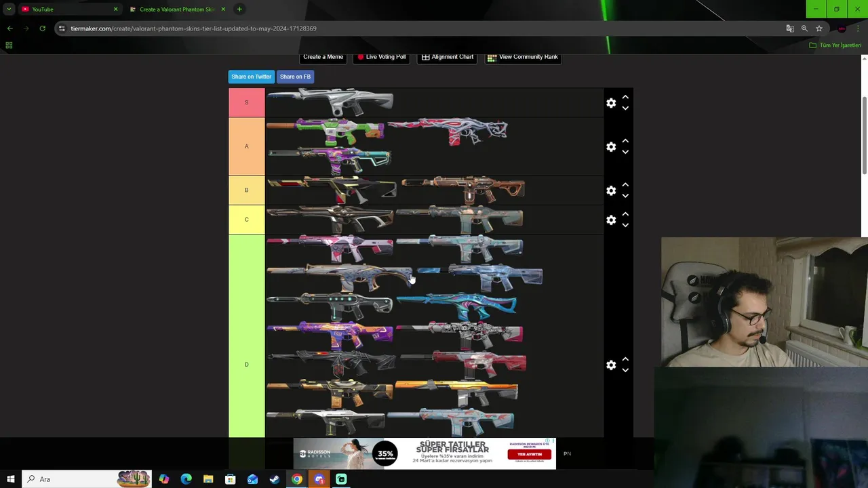This screenshot has height=488, width=868.
Task: Open settings gear for A tier row
Action: click(611, 147)
